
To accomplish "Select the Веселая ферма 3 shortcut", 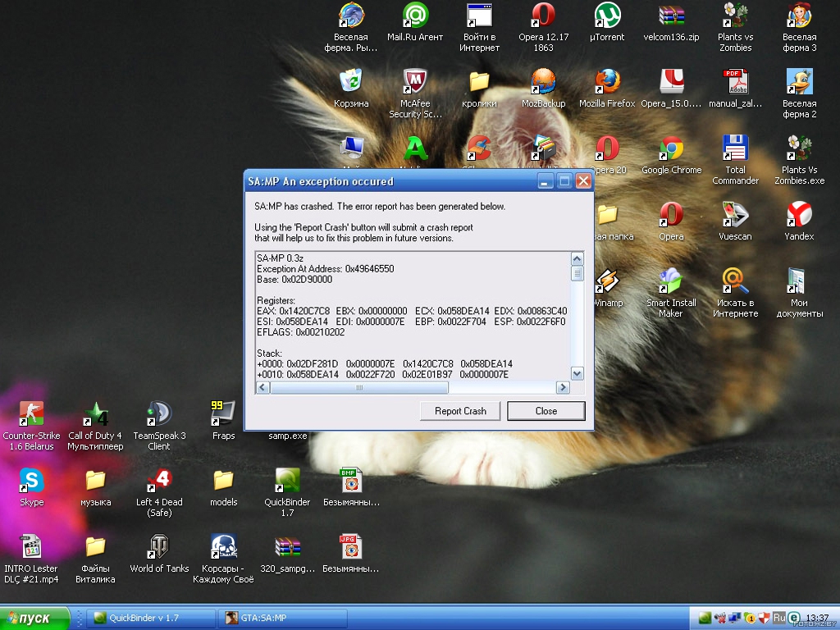I will click(x=799, y=28).
